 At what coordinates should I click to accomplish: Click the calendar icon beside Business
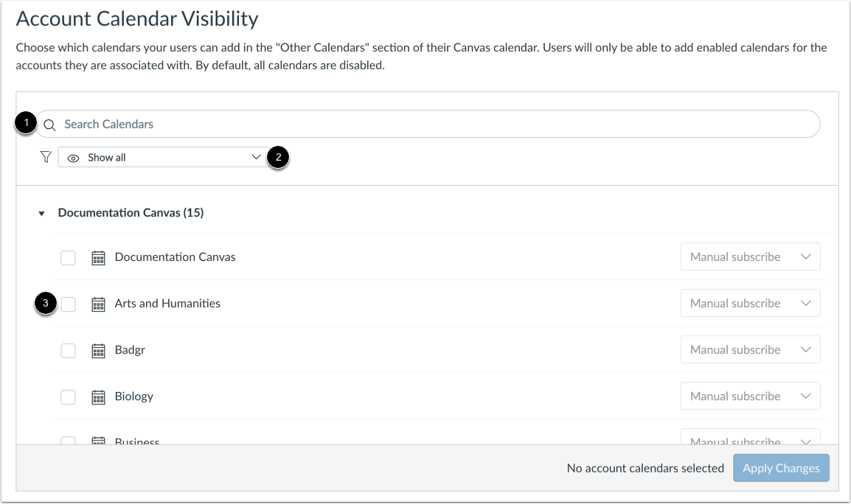(x=98, y=440)
